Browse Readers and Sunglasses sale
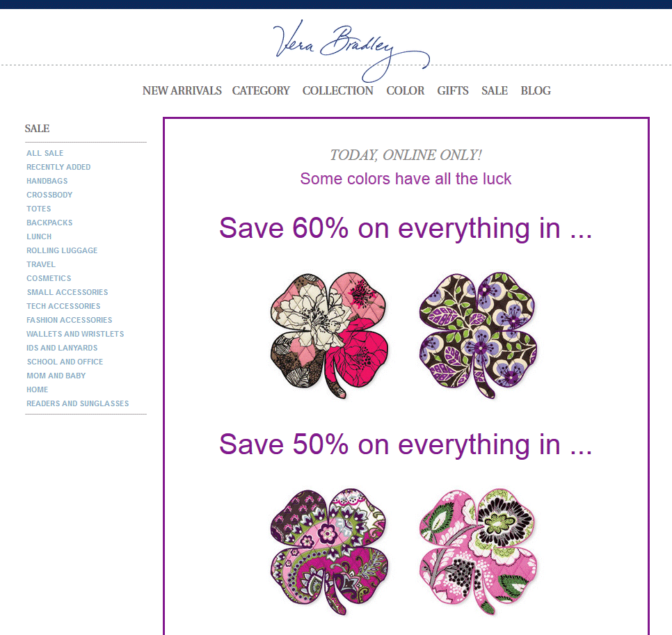This screenshot has height=635, width=672. click(x=78, y=403)
